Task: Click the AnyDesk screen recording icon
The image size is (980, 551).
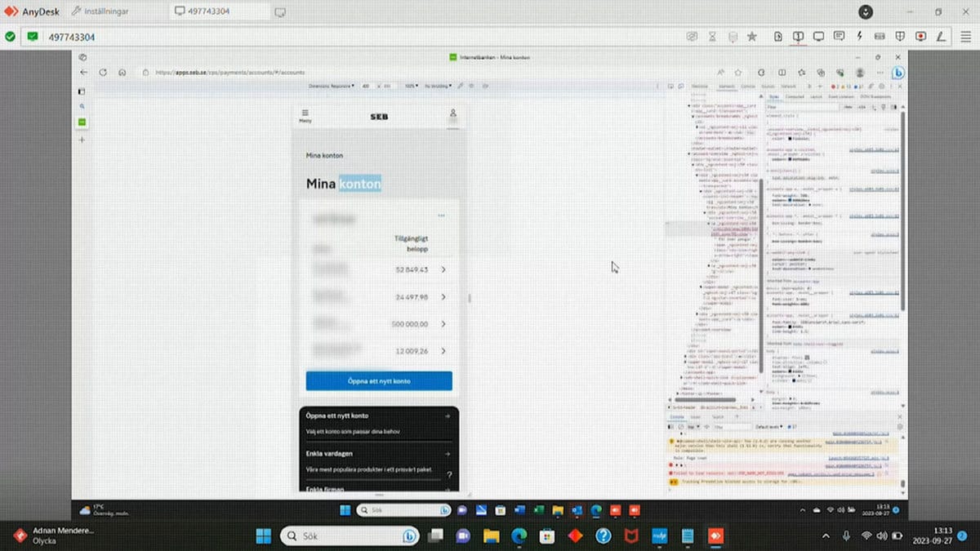Action: [921, 37]
